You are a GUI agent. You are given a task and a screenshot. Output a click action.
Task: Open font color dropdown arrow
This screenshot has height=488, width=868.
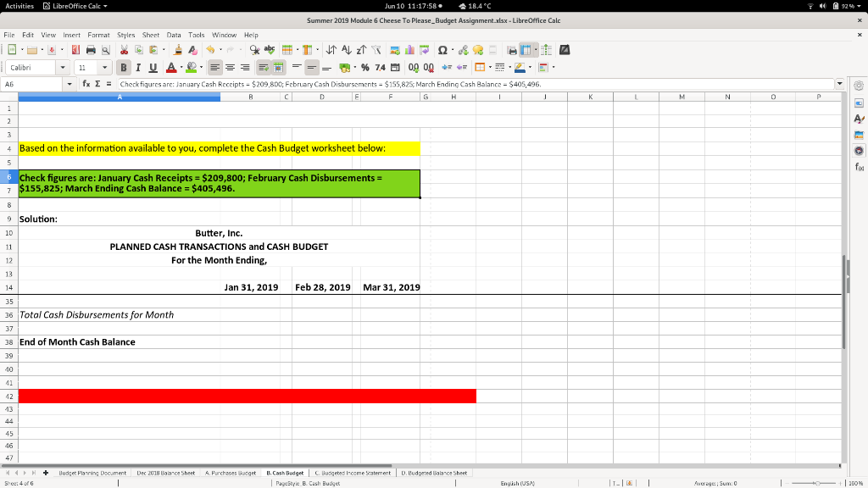(x=181, y=68)
